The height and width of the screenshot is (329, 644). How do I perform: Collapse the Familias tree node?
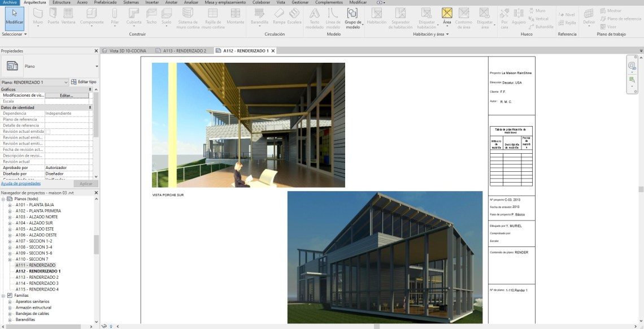(x=3, y=296)
